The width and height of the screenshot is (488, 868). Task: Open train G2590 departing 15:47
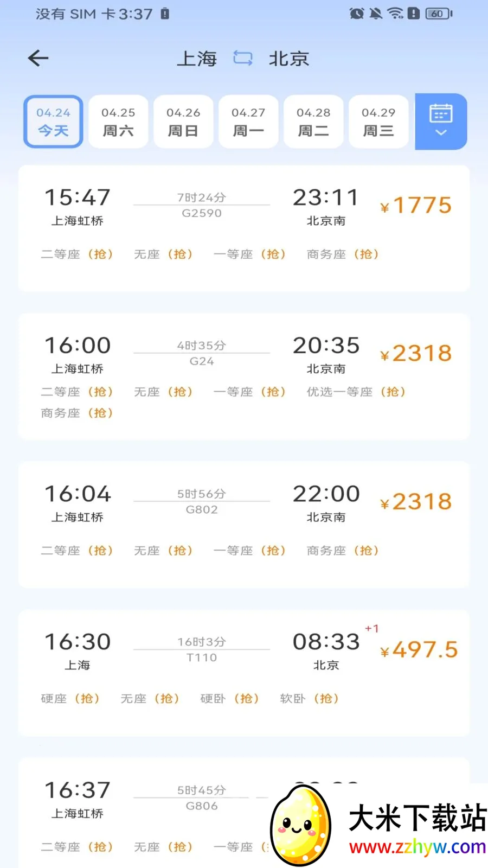244,228
